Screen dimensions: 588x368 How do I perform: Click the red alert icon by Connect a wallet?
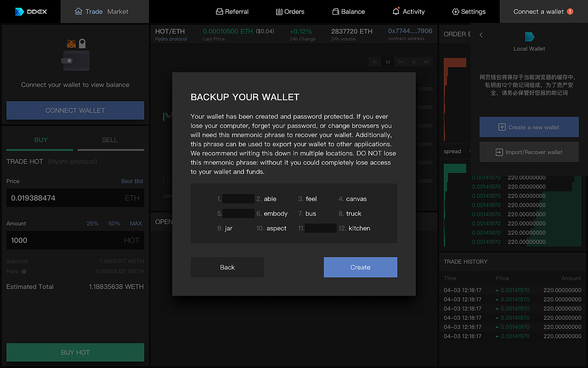570,11
